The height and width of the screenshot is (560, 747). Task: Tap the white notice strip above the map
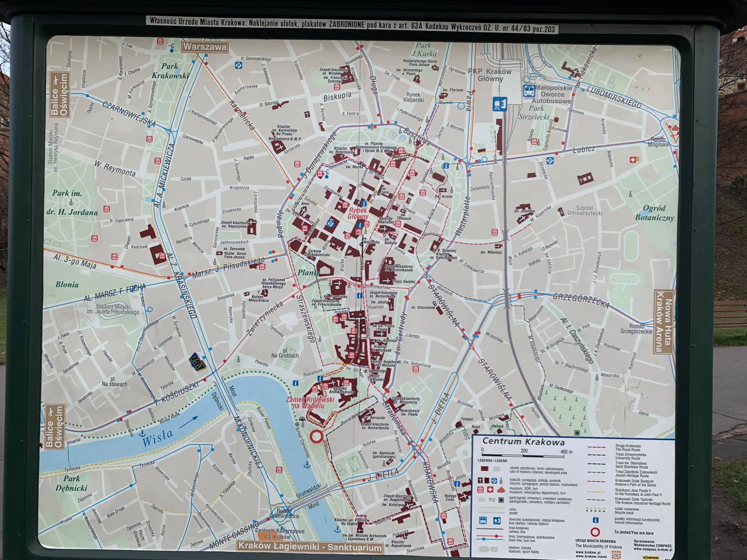point(352,25)
